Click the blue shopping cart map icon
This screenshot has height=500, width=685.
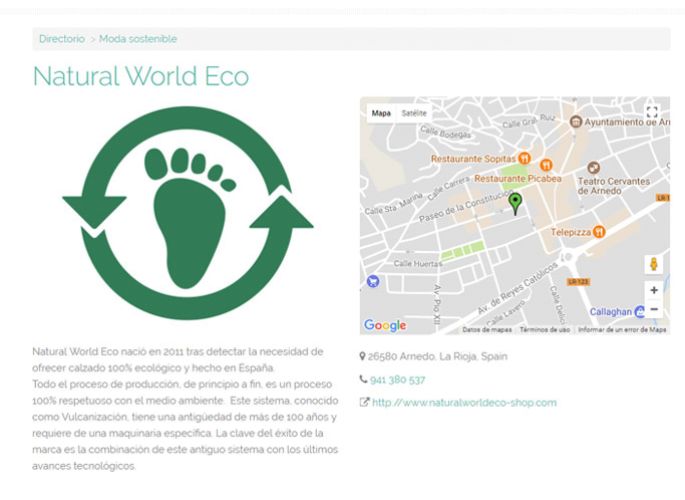pyautogui.click(x=373, y=281)
